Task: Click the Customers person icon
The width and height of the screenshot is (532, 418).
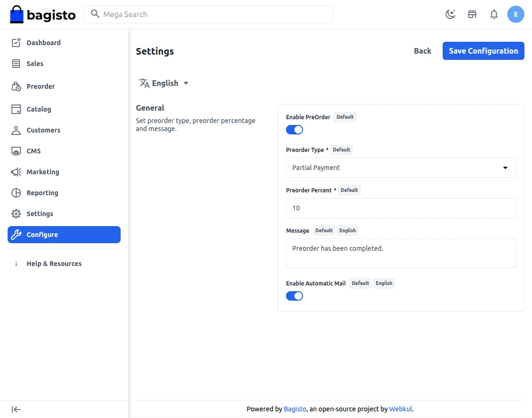Action: point(16,130)
